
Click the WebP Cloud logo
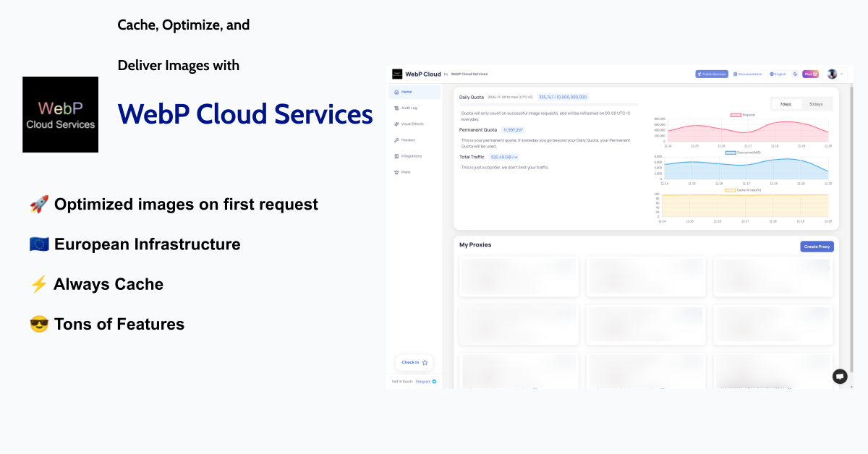coord(397,73)
